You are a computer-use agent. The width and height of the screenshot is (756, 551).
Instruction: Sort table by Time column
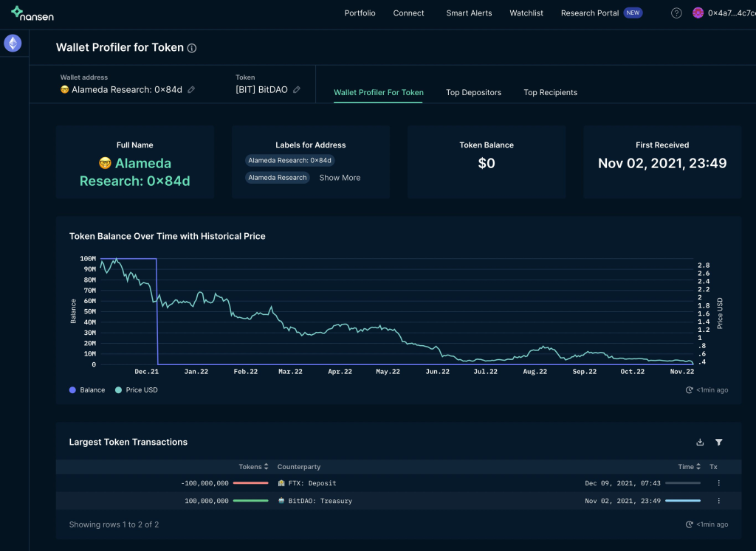point(690,467)
